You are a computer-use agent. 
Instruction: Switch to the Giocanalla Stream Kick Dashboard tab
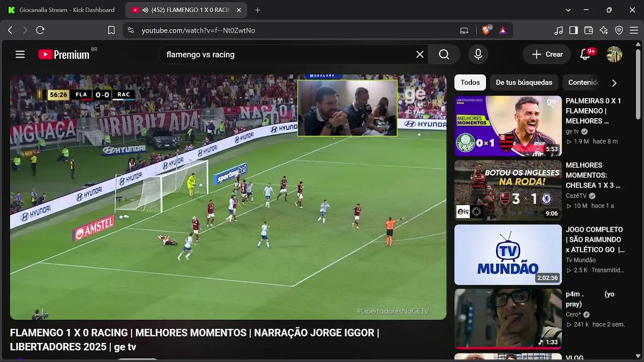click(x=62, y=10)
